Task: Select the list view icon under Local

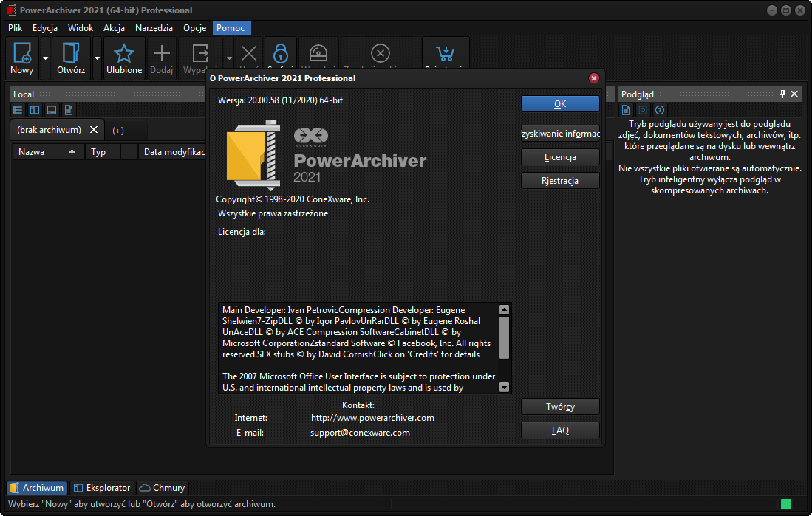Action: click(18, 110)
